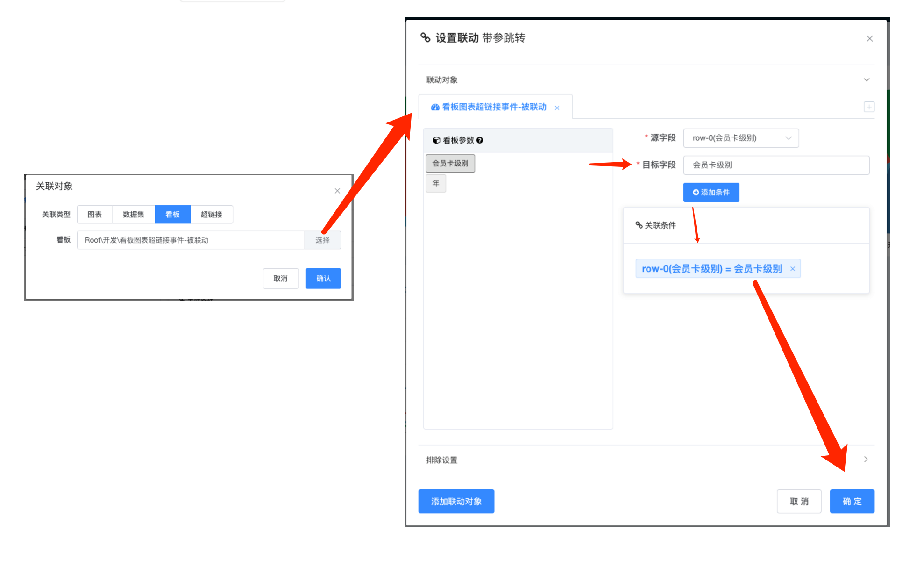
Task: Click the link icon beside 设置联动 title
Action: (x=425, y=37)
